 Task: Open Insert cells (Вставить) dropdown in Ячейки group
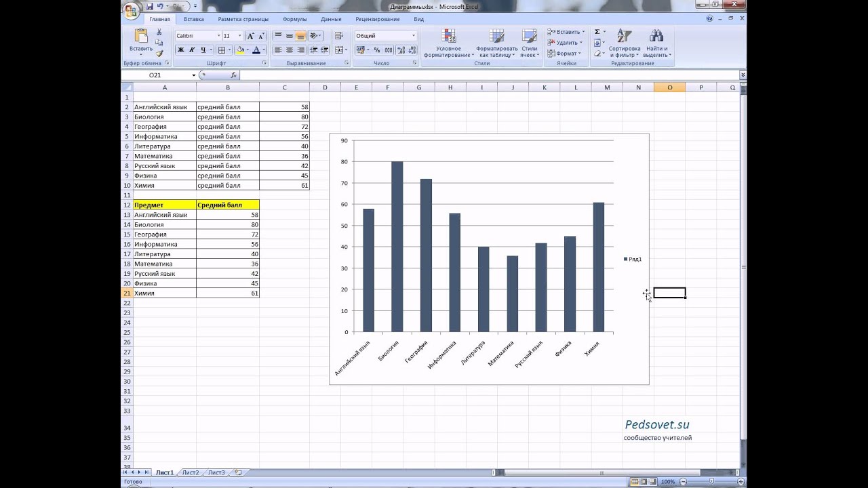[566, 32]
